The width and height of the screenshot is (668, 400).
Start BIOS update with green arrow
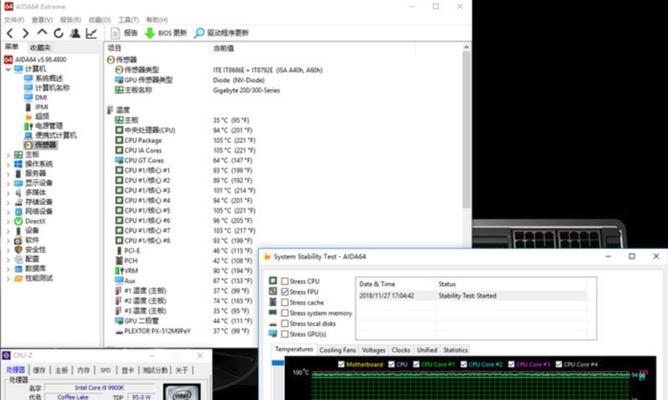150,33
